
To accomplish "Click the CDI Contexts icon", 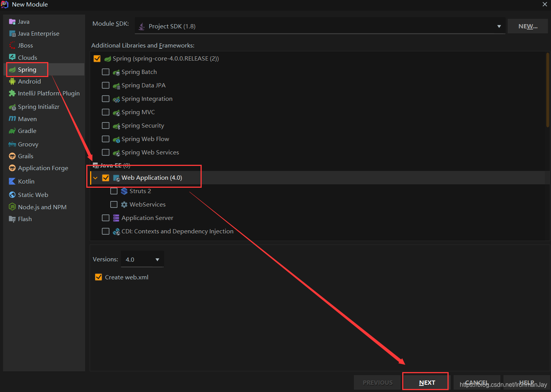I will coord(117,231).
